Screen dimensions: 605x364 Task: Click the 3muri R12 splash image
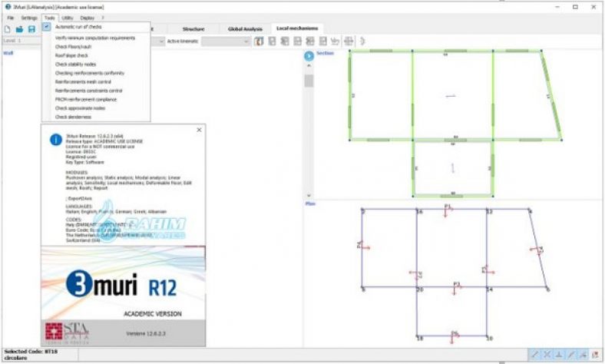point(123,283)
